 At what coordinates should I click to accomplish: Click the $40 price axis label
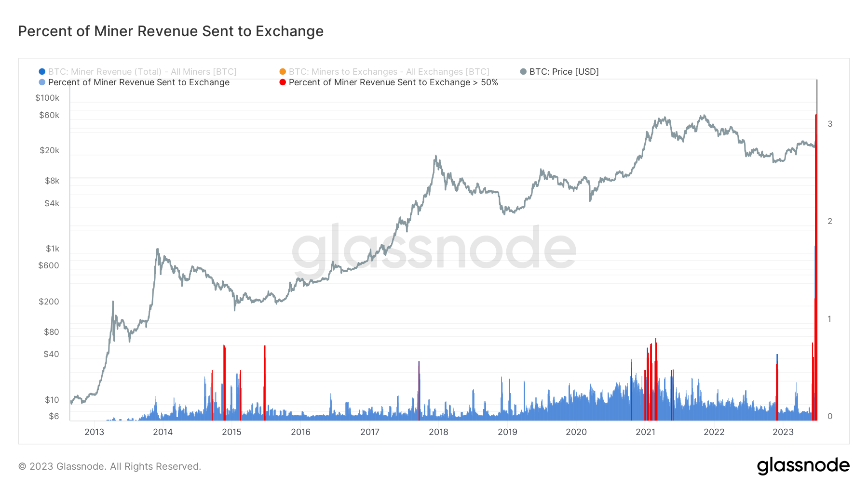(x=51, y=354)
